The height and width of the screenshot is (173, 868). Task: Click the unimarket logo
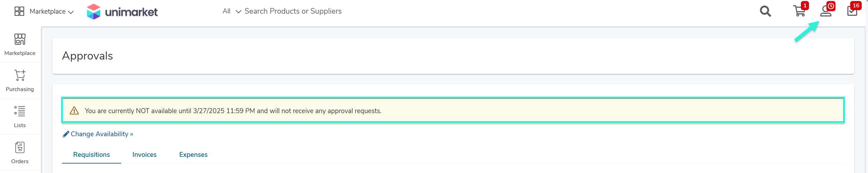122,12
